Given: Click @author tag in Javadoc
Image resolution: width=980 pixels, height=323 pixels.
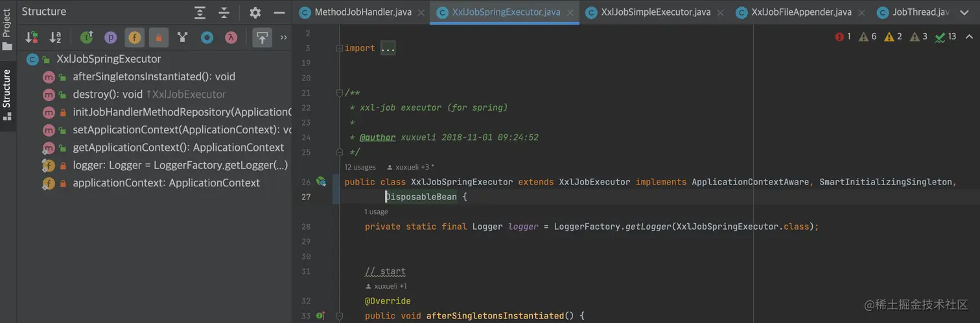Looking at the screenshot, I should click(377, 138).
